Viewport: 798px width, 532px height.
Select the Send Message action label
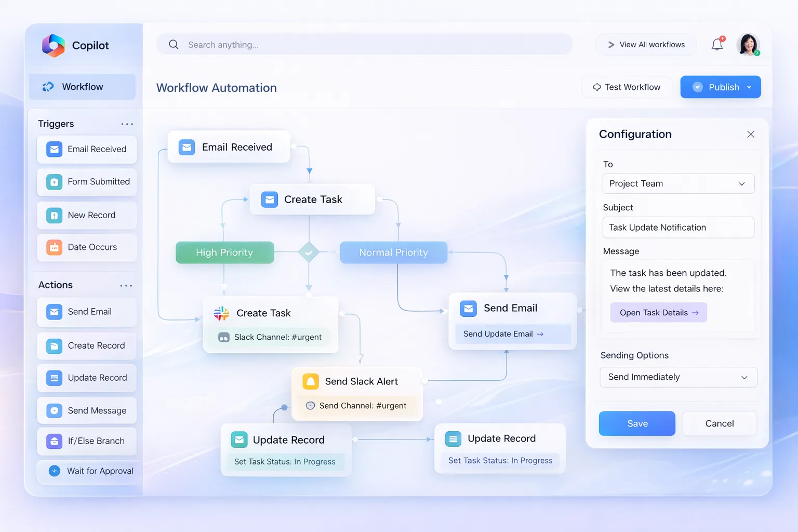point(97,411)
